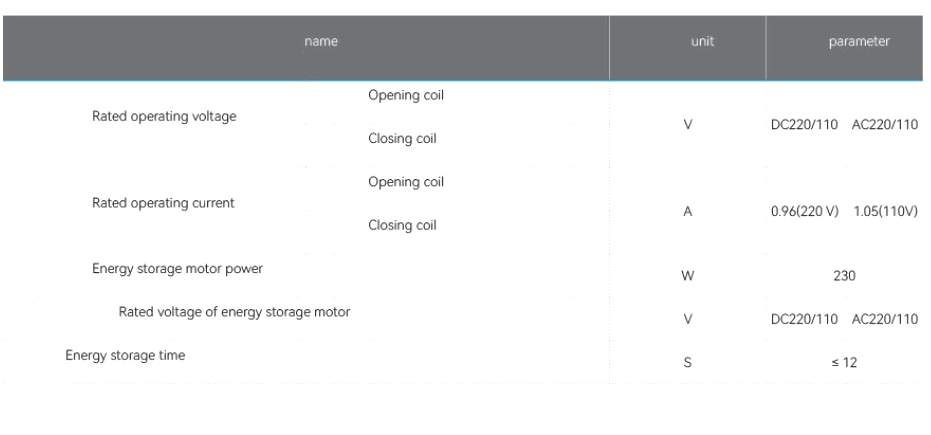Click the unit 'S' cell

pyautogui.click(x=688, y=363)
